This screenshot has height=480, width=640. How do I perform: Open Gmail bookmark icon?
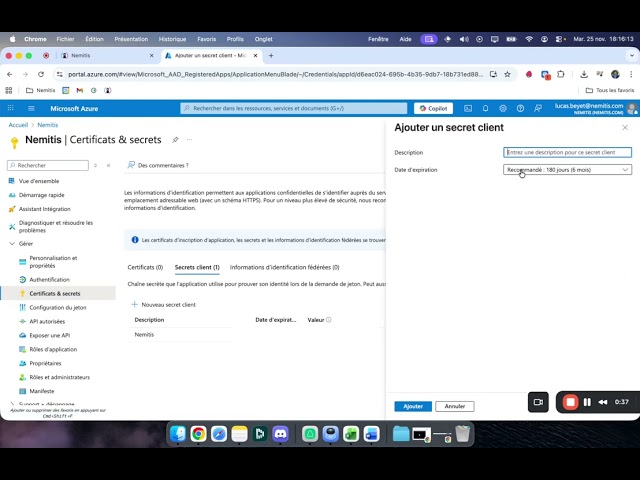click(x=80, y=90)
